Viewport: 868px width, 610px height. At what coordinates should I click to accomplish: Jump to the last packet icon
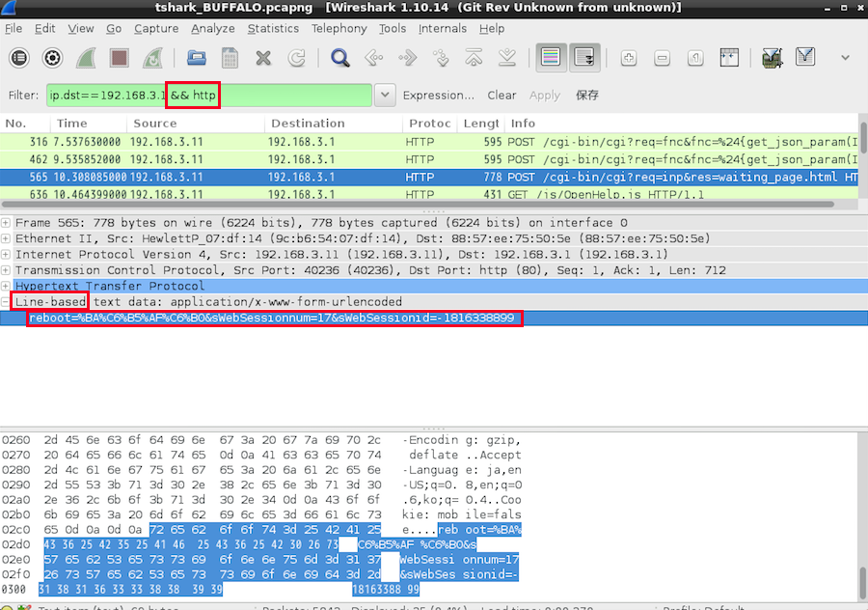tap(507, 58)
